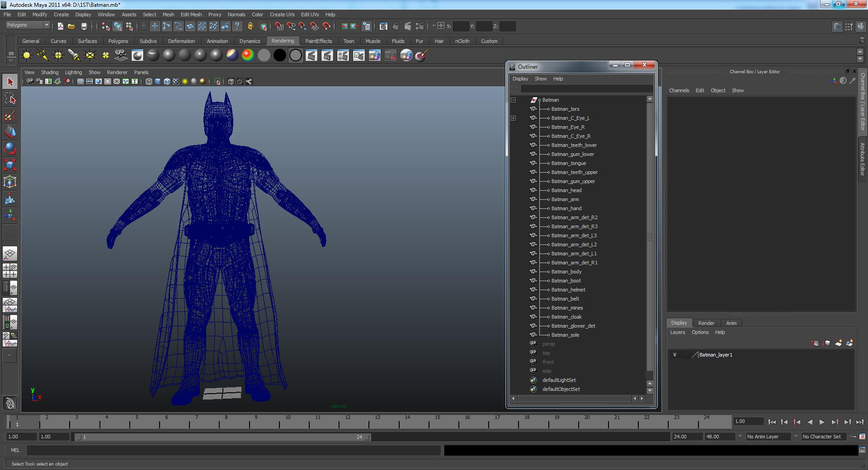Open the Edit Mesh menu
868x470 pixels.
191,14
